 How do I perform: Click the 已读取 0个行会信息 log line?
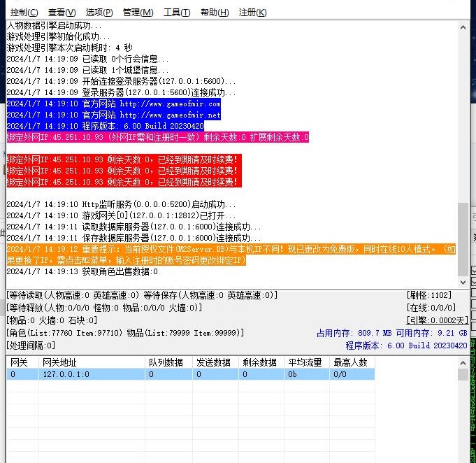point(87,59)
